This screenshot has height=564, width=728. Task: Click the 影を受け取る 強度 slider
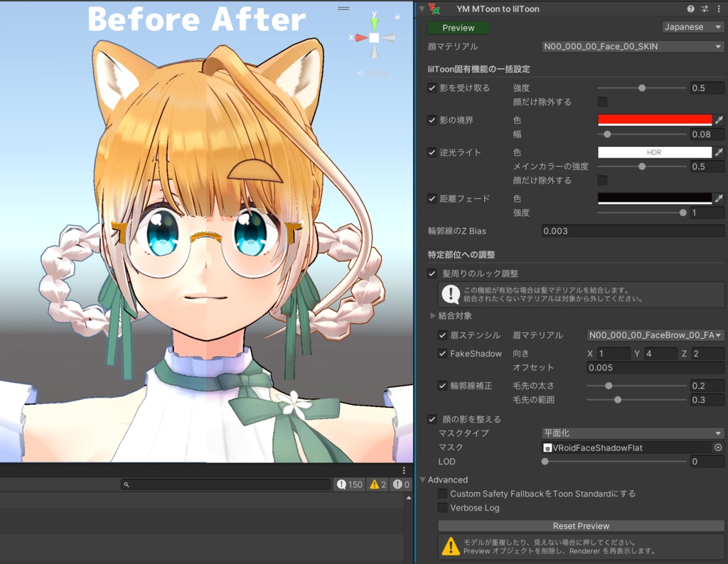coord(642,87)
